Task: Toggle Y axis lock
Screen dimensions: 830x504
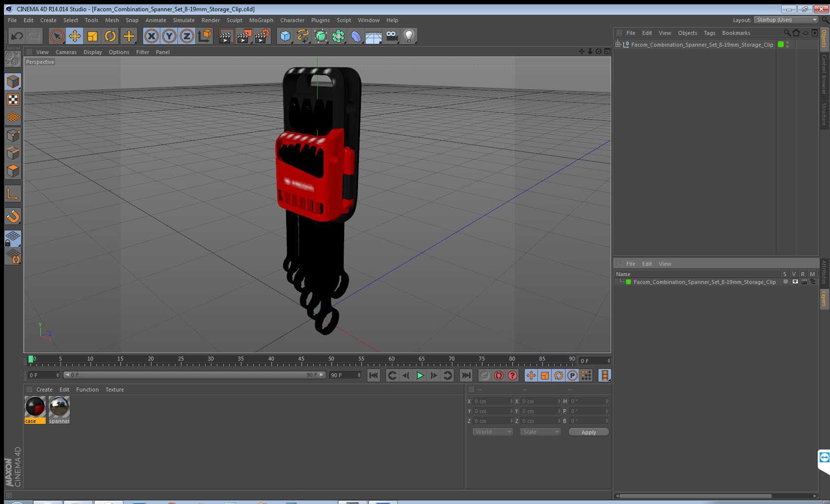Action: (x=169, y=36)
